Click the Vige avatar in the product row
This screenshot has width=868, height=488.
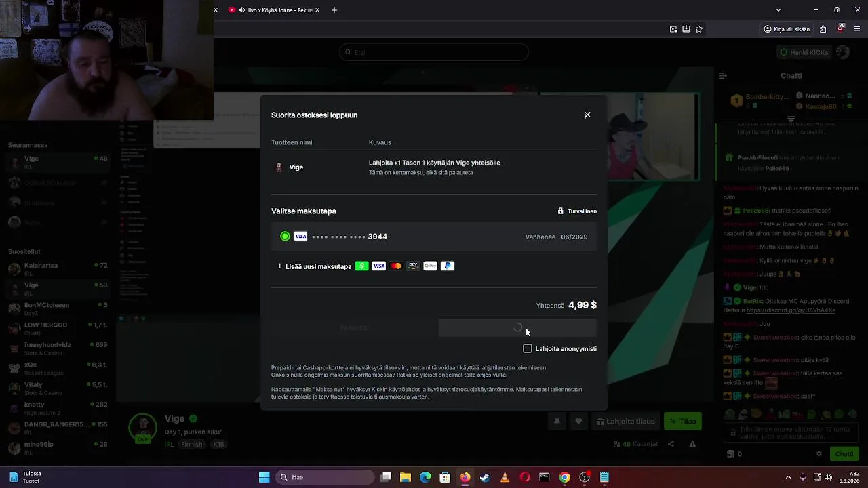click(279, 167)
